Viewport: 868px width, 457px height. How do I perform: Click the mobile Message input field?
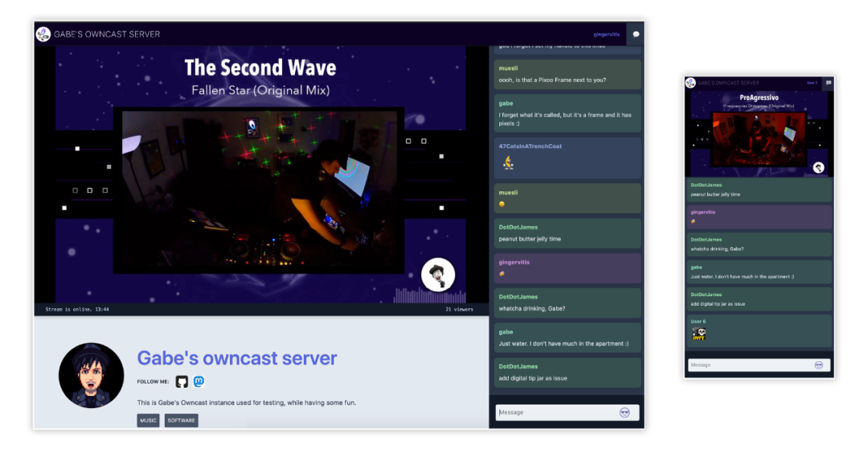(759, 364)
